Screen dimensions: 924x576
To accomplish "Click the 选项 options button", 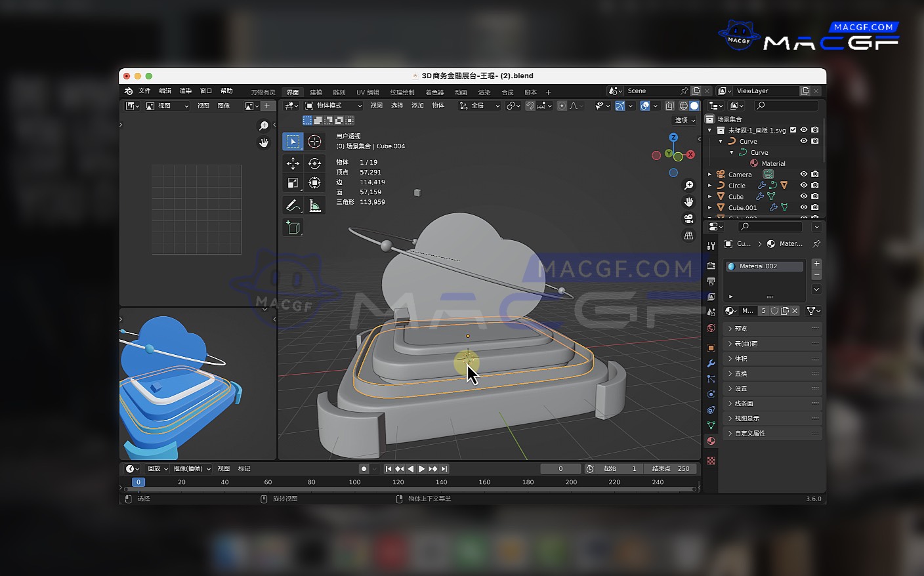I will pyautogui.click(x=684, y=120).
